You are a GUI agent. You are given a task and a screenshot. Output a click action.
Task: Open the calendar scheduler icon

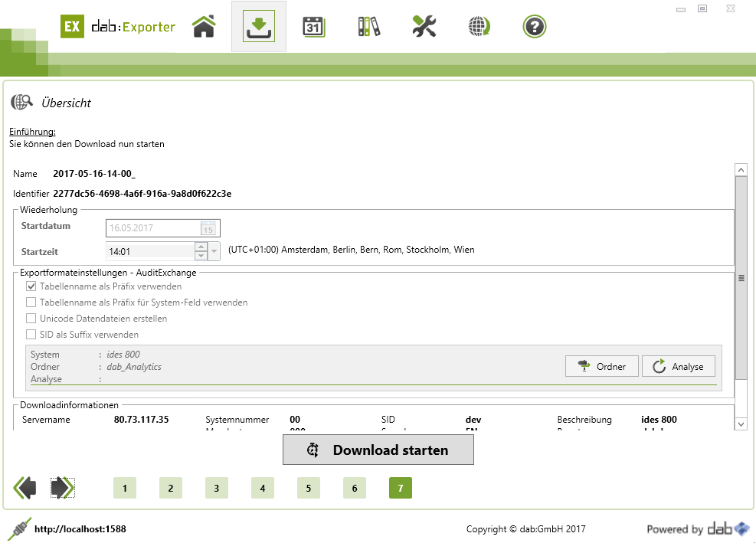pos(314,27)
